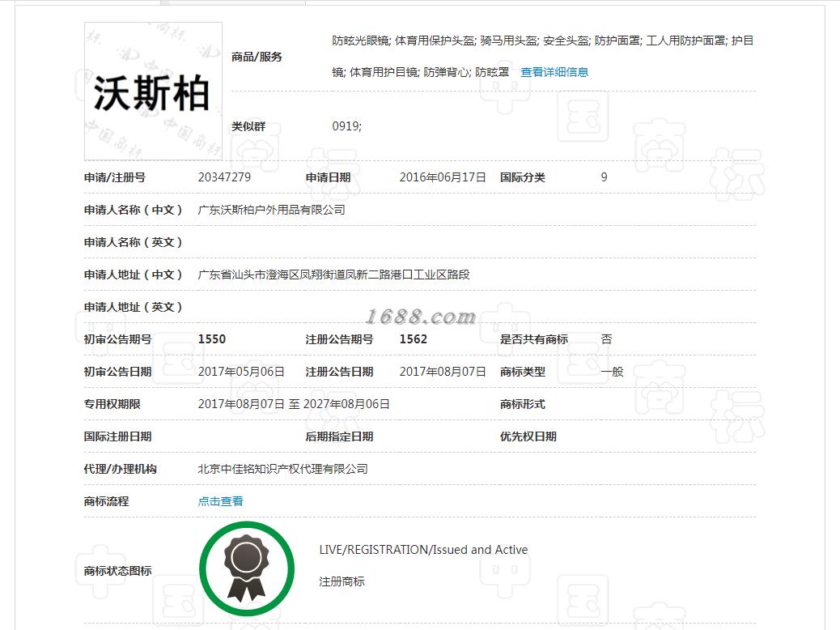This screenshot has height=630, width=840.
Task: Select applicant name 广东沃斯柏户外用品有限公司
Action: 271,210
